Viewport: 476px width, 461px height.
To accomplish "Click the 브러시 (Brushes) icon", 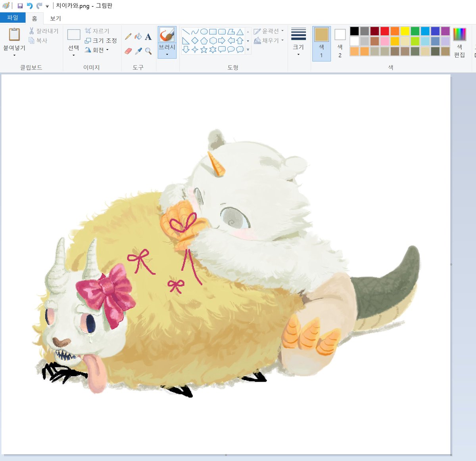I will [167, 35].
